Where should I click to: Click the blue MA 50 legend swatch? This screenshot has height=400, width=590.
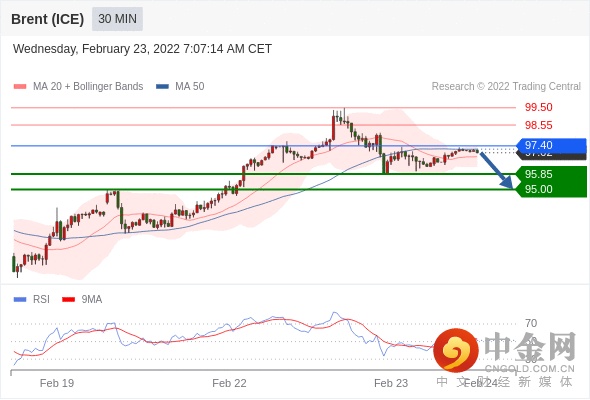tap(162, 87)
